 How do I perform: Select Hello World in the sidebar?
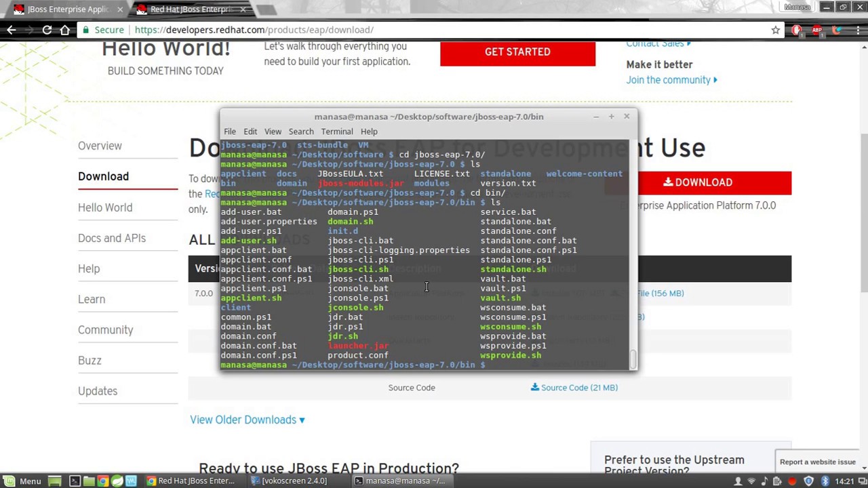click(105, 207)
